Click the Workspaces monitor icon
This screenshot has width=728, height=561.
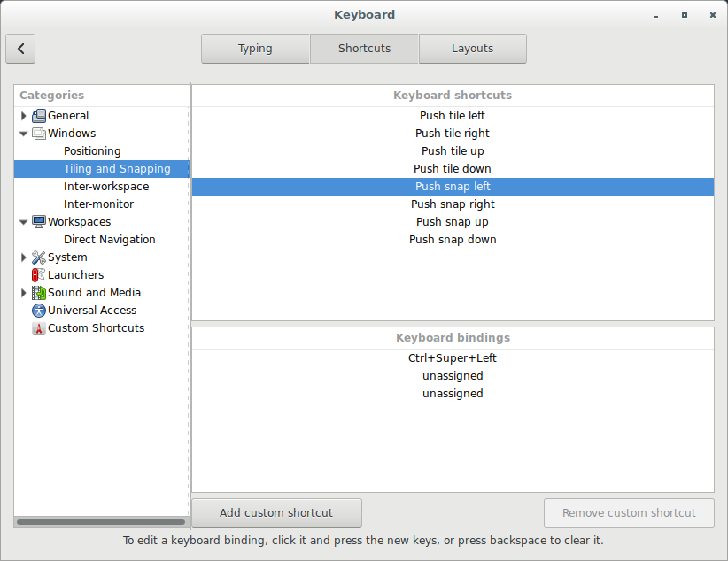(x=39, y=222)
